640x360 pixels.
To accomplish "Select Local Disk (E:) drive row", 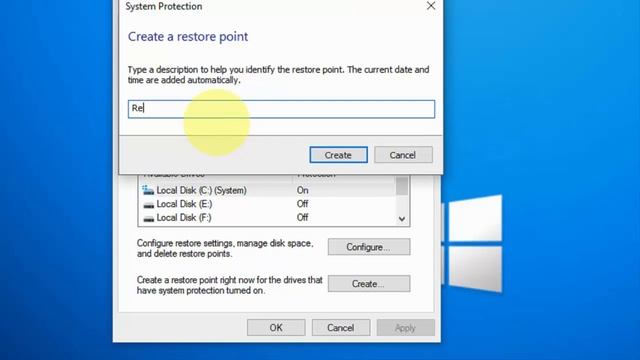I will pos(267,204).
